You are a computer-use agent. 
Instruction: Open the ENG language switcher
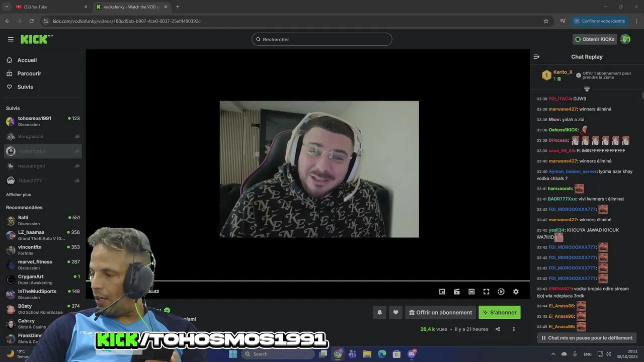tap(587, 354)
